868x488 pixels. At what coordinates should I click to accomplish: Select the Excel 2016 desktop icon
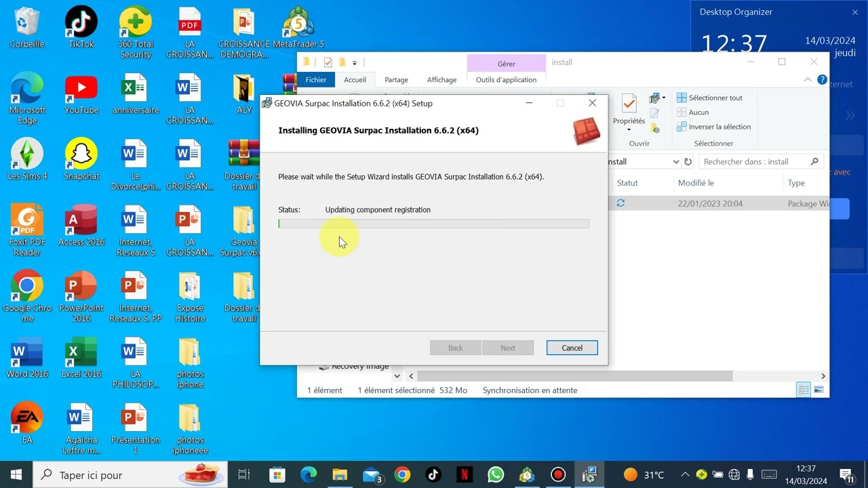coord(81,358)
